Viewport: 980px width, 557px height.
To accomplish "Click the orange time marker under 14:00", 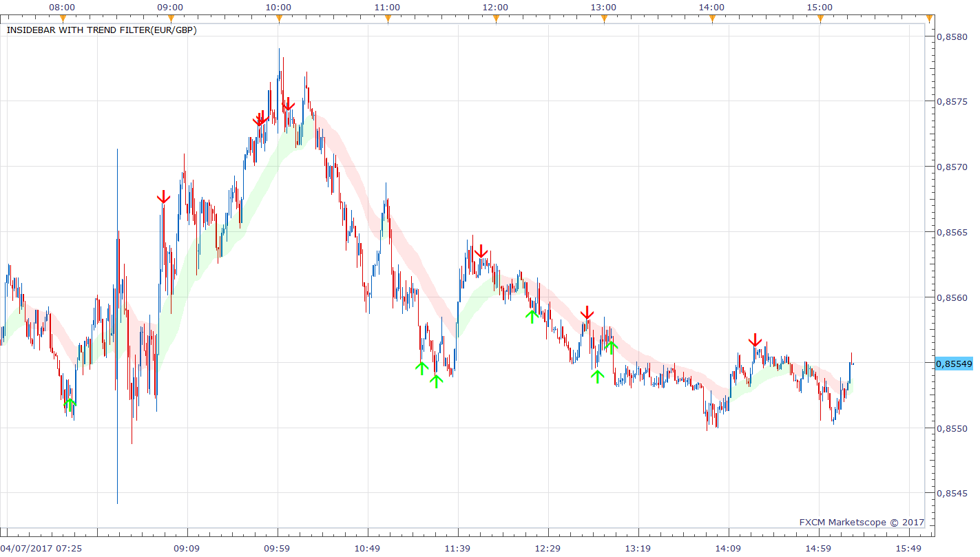I will [712, 19].
